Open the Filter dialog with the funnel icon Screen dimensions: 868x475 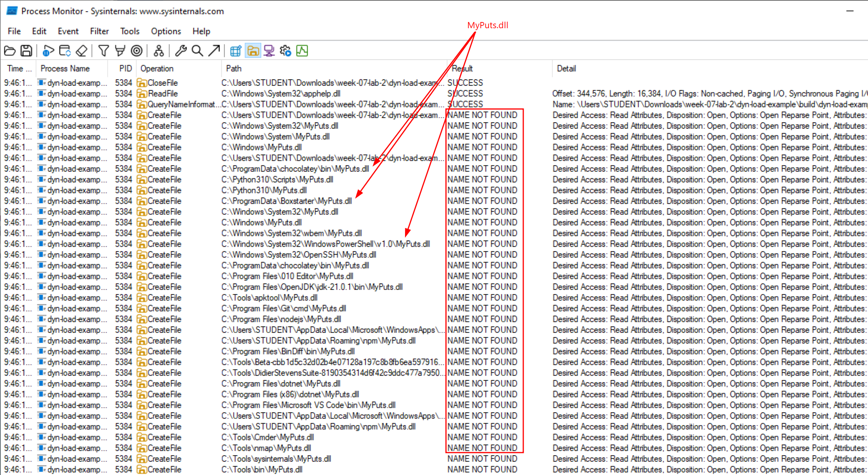pos(103,51)
